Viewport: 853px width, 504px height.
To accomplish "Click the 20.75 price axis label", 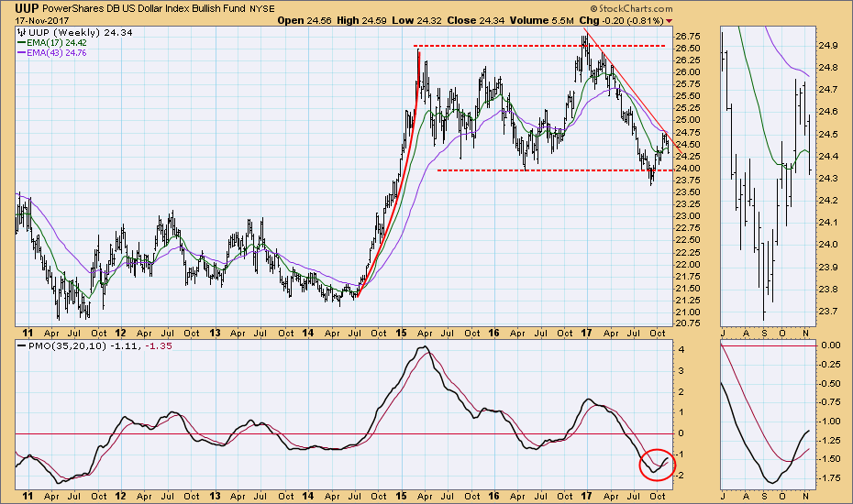I will click(687, 323).
